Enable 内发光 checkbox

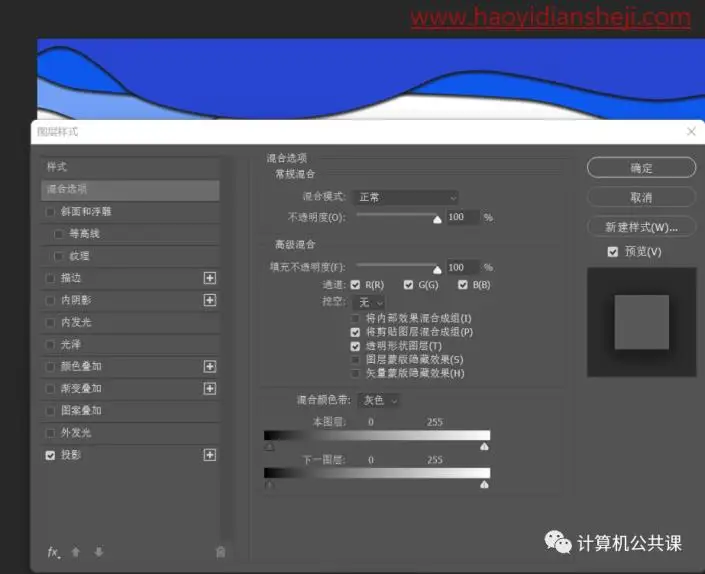(50, 322)
